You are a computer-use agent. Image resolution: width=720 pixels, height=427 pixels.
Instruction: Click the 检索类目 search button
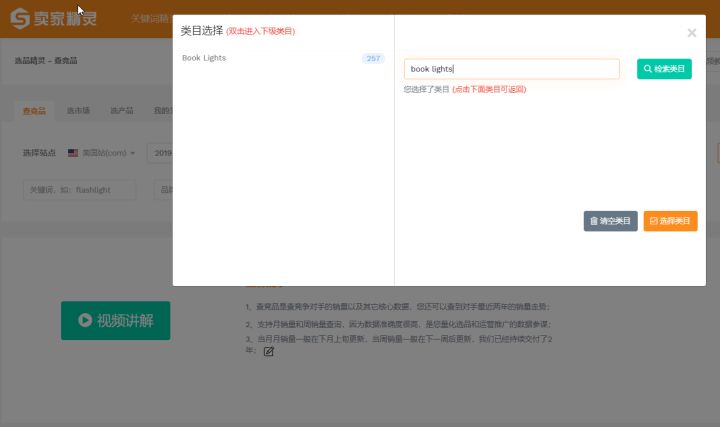664,69
